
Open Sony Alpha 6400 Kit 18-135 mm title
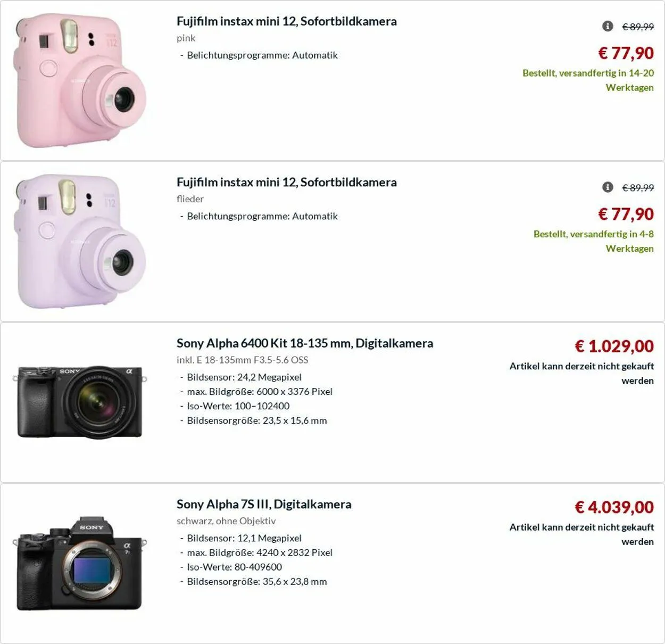tap(304, 343)
